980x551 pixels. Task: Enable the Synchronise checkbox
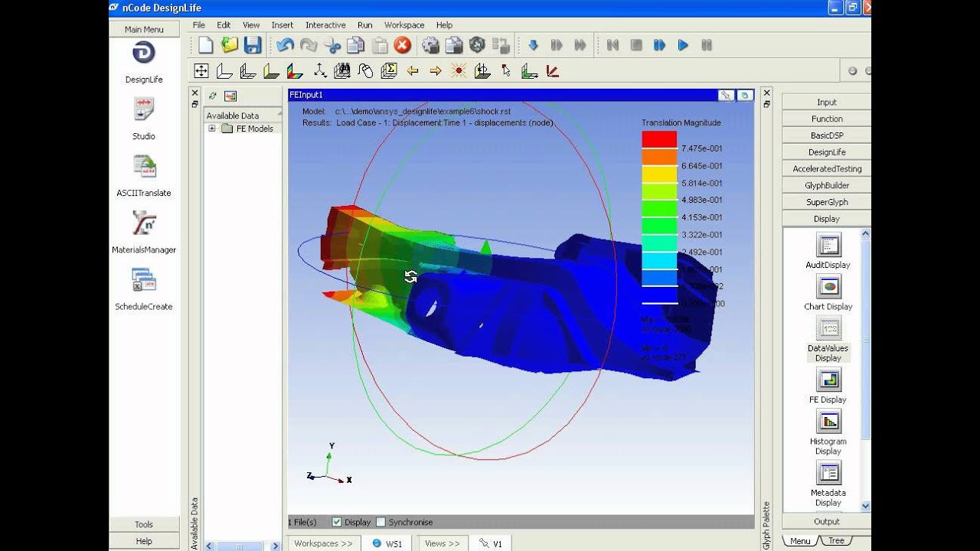click(x=381, y=522)
